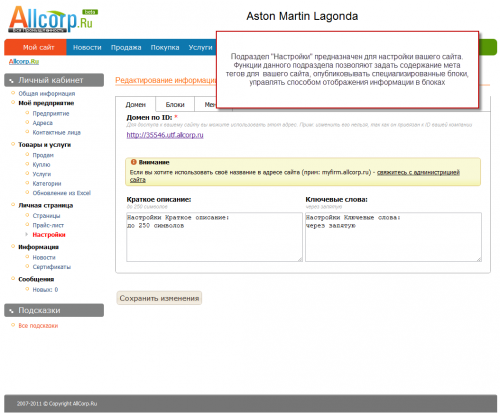This screenshot has height=413, width=500.
Task: Open Контактные лица sidebar link
Action: pos(57,132)
